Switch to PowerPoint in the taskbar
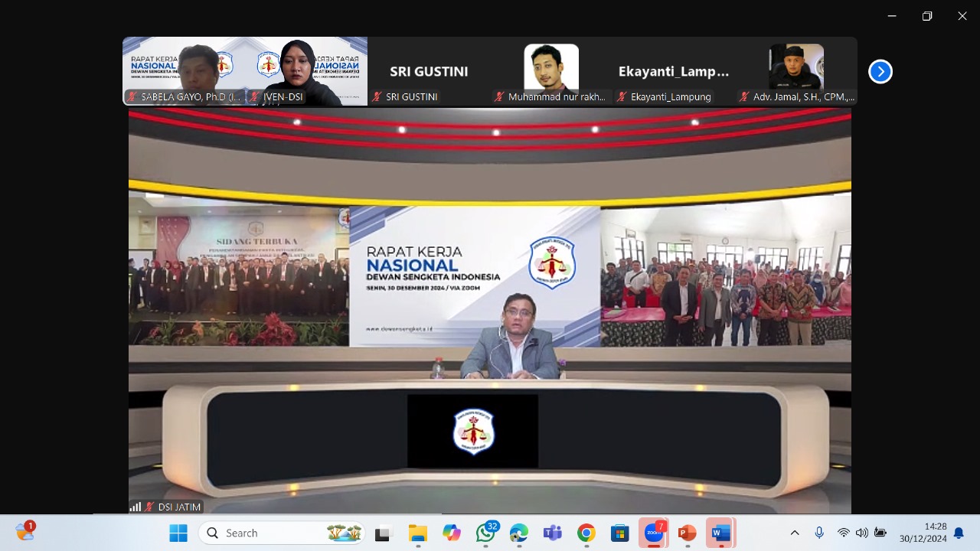This screenshot has height=551, width=980. pos(688,533)
